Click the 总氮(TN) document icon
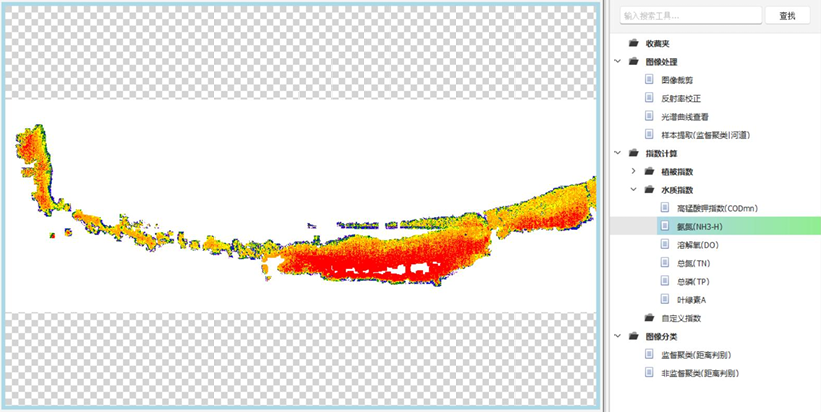Screen dimensions: 821x412 (665, 263)
